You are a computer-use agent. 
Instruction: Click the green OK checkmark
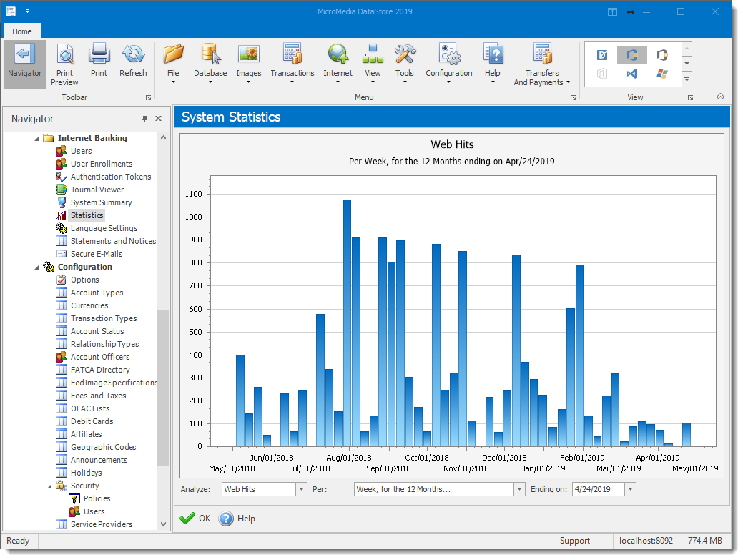point(187,519)
